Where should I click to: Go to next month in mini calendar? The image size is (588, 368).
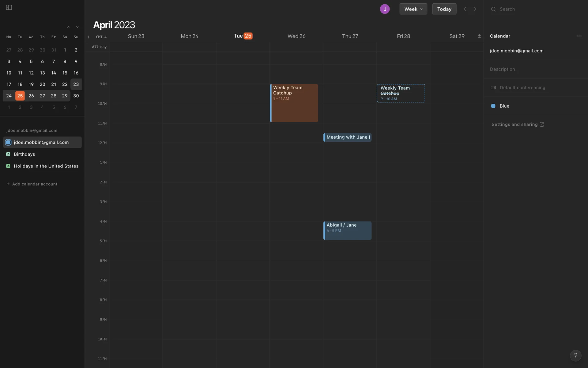pos(77,27)
